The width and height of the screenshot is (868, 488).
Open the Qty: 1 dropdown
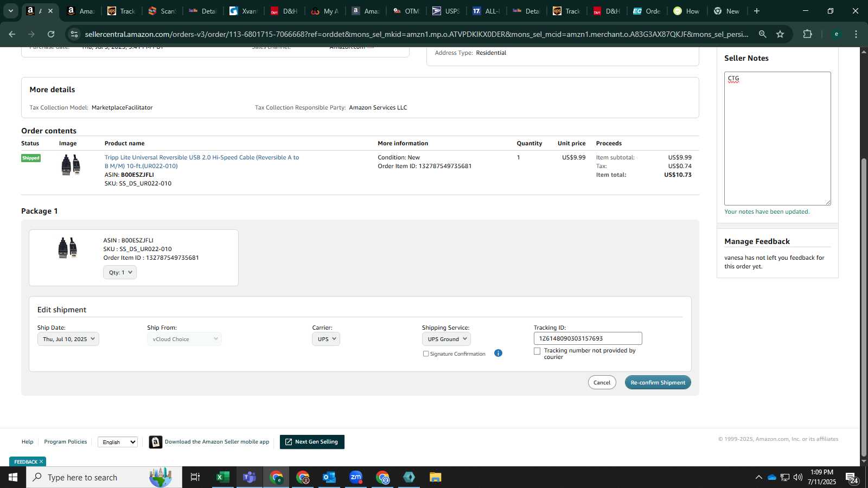[x=120, y=272]
